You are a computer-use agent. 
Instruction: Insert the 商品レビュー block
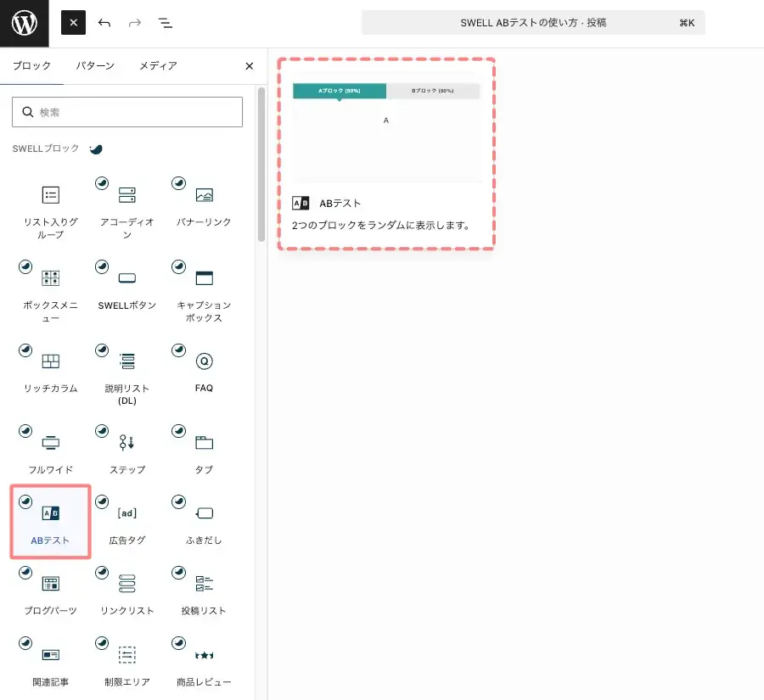click(204, 663)
